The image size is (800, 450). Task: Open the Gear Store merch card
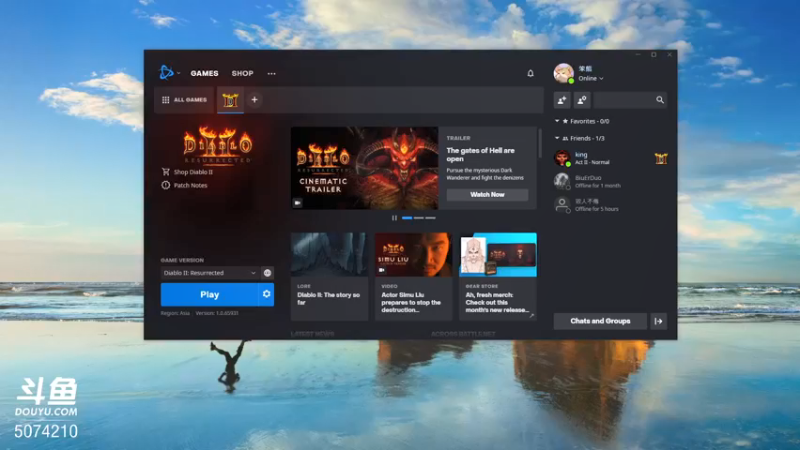tap(498, 277)
